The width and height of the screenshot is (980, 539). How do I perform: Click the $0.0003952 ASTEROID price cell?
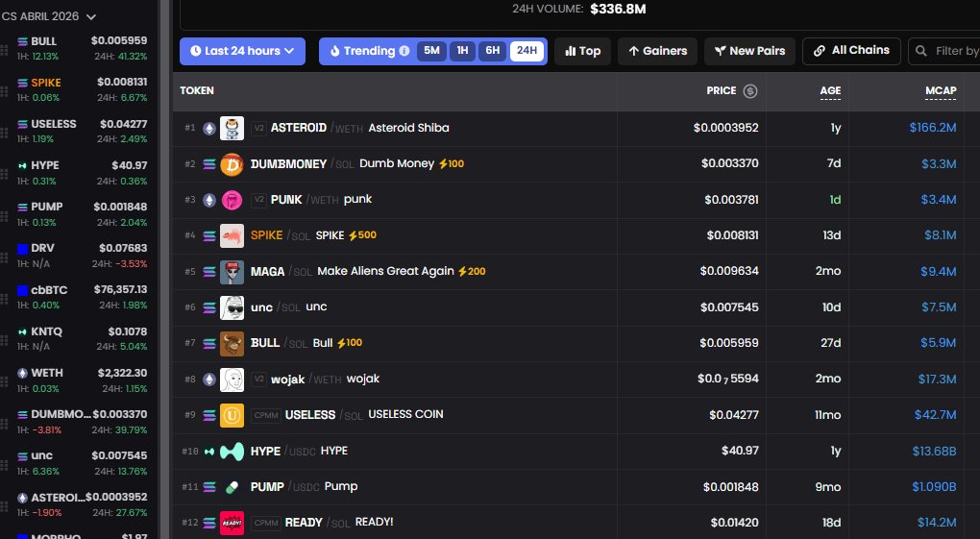[x=725, y=128]
